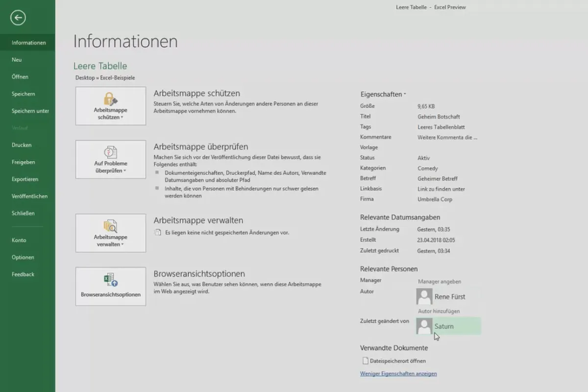Click Letzte Änderung value Gestern, 03:35

click(434, 229)
